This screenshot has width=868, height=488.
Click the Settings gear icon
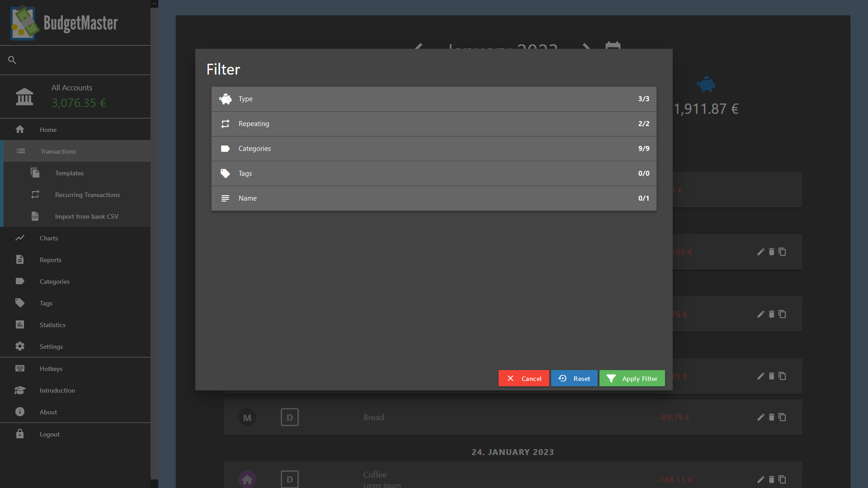click(x=20, y=346)
